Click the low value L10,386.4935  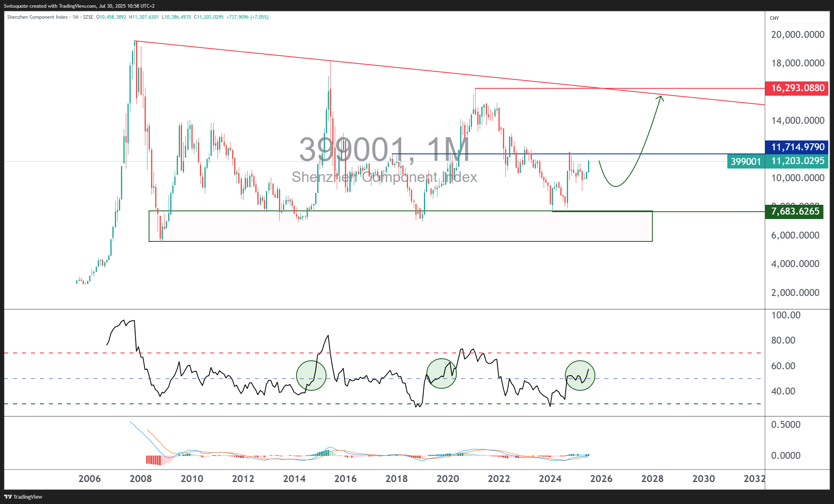pyautogui.click(x=176, y=17)
